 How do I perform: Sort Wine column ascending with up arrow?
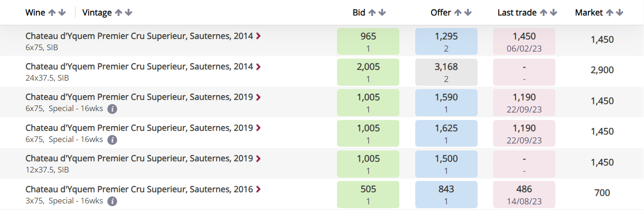(52, 13)
